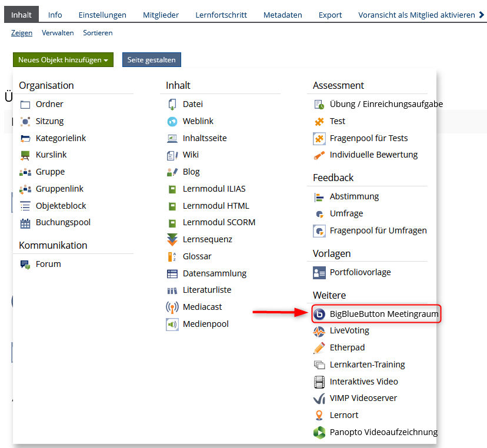Viewport: 487px width, 448px height.
Task: Open the Verwalten sub-tab link
Action: 58,33
